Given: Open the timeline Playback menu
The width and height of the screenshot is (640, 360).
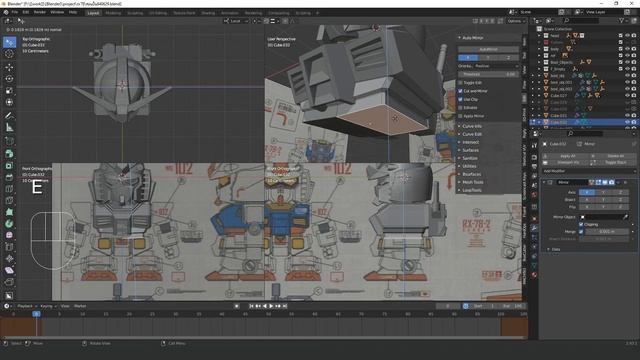Looking at the screenshot, I should click(x=25, y=306).
